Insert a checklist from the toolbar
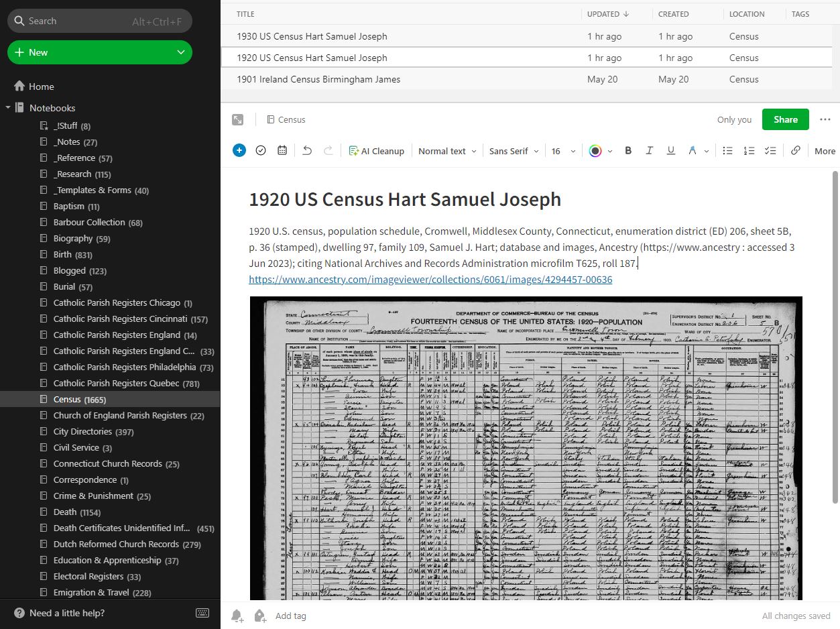The image size is (840, 629). pyautogui.click(x=770, y=151)
